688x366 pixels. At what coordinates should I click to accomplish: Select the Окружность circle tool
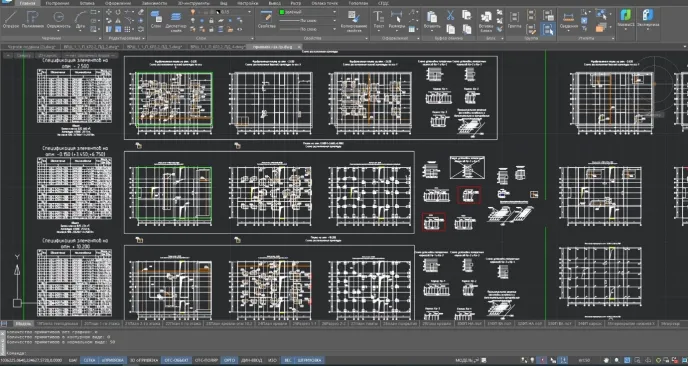point(58,20)
